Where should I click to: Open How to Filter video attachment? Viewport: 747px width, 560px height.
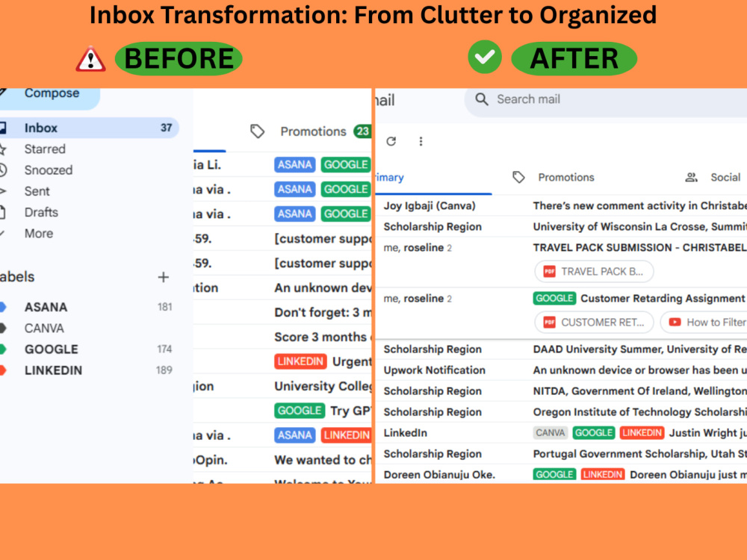tap(704, 323)
